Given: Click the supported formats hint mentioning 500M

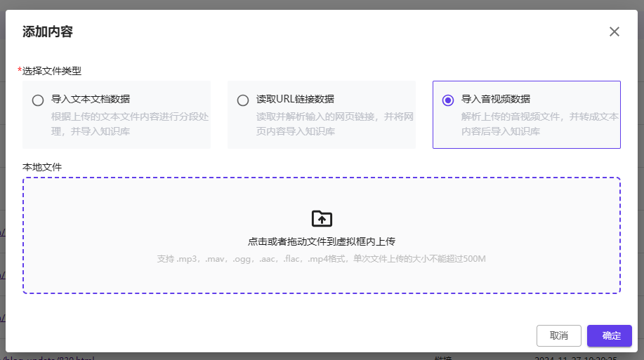Looking at the screenshot, I should point(322,259).
